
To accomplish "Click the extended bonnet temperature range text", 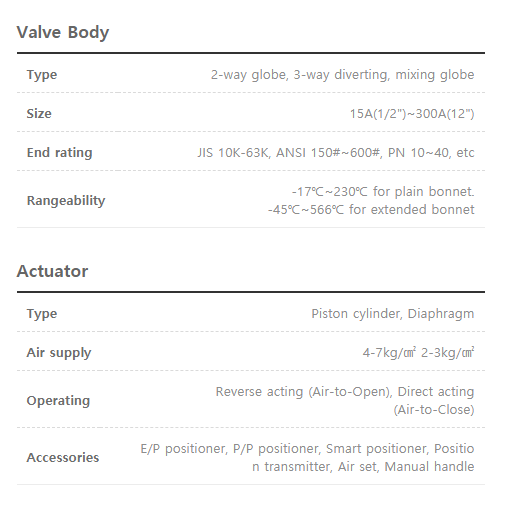I will click(371, 210).
